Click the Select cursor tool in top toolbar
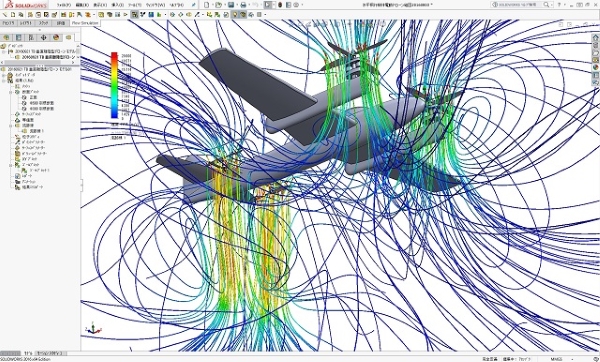This screenshot has width=600, height=362. [268, 5]
